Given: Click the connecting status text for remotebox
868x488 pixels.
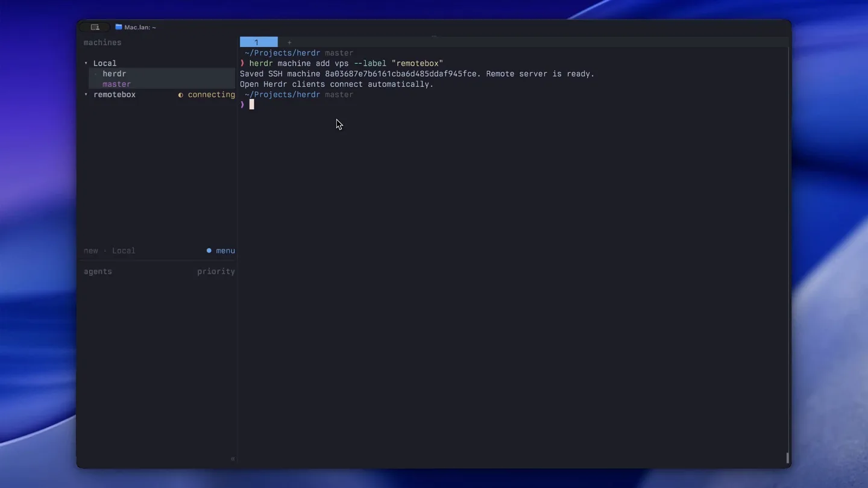Looking at the screenshot, I should click(212, 95).
